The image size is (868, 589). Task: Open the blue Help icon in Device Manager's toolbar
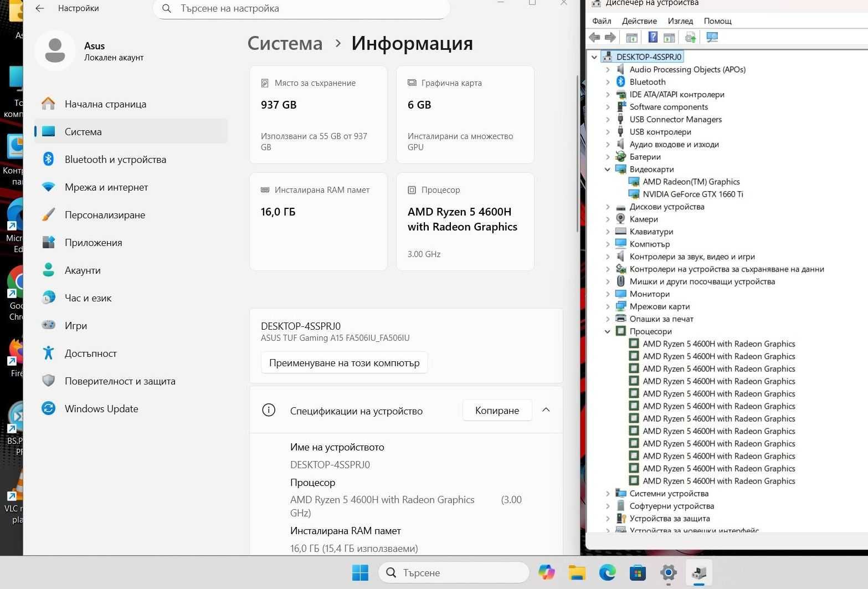click(653, 37)
